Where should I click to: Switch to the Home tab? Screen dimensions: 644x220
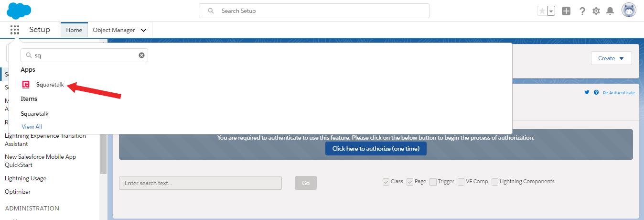coord(74,30)
